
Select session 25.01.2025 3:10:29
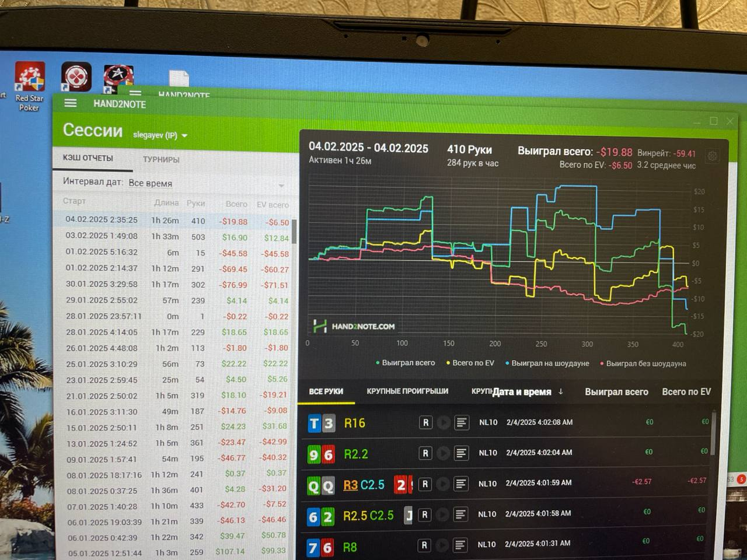click(176, 363)
